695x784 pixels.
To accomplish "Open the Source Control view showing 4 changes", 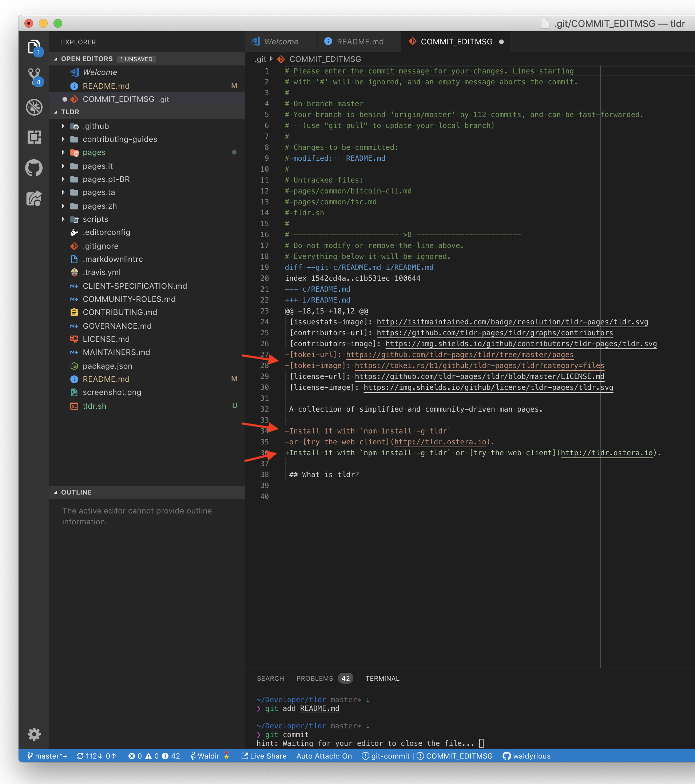I will pos(34,76).
